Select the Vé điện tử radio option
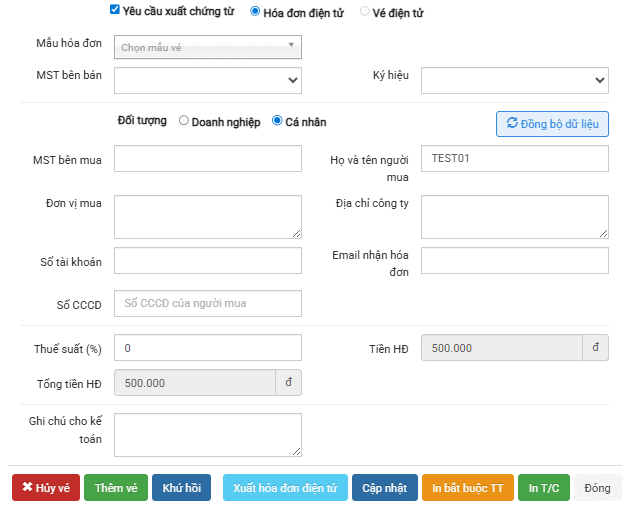Viewport: 632px width, 511px height. [x=365, y=11]
